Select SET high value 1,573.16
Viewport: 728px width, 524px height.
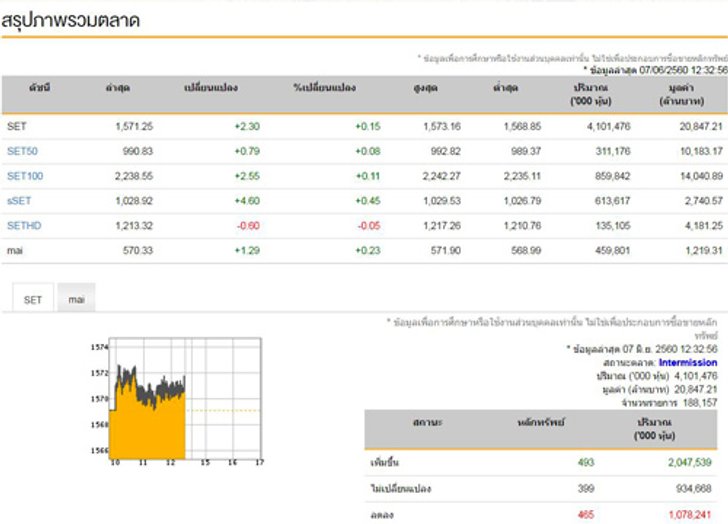[442, 126]
